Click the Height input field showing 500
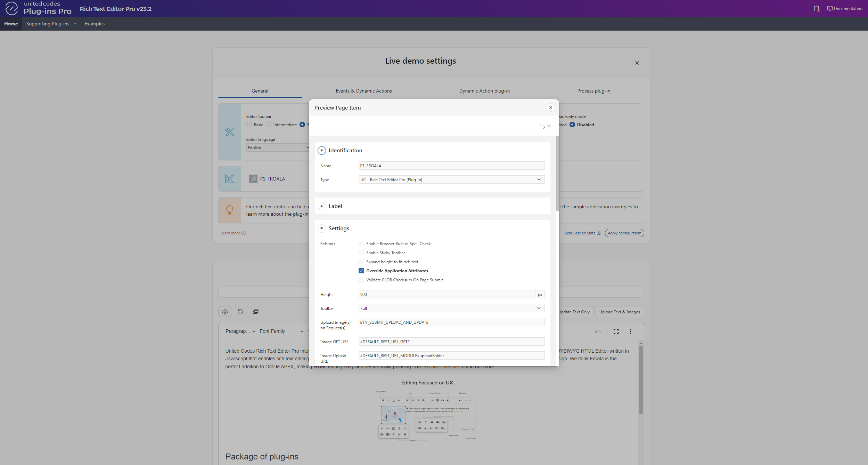The height and width of the screenshot is (465, 868). point(447,294)
